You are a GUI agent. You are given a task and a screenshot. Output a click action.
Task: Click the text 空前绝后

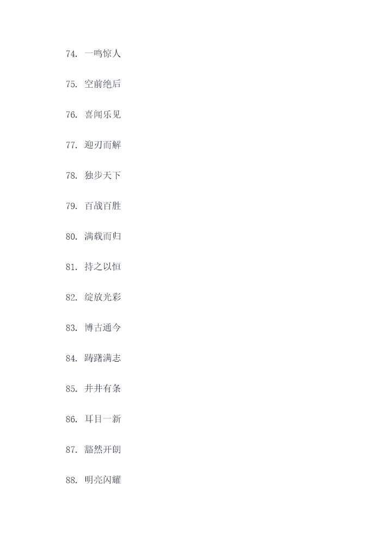(102, 84)
